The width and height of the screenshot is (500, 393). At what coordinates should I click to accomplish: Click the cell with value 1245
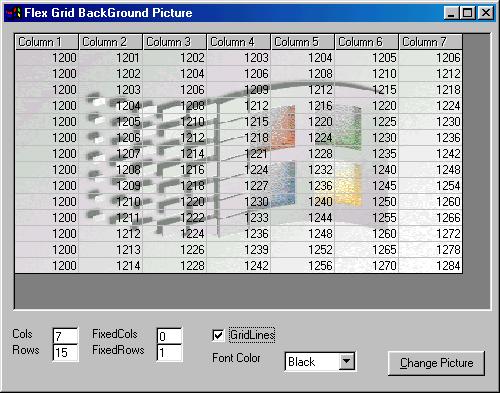(x=367, y=186)
